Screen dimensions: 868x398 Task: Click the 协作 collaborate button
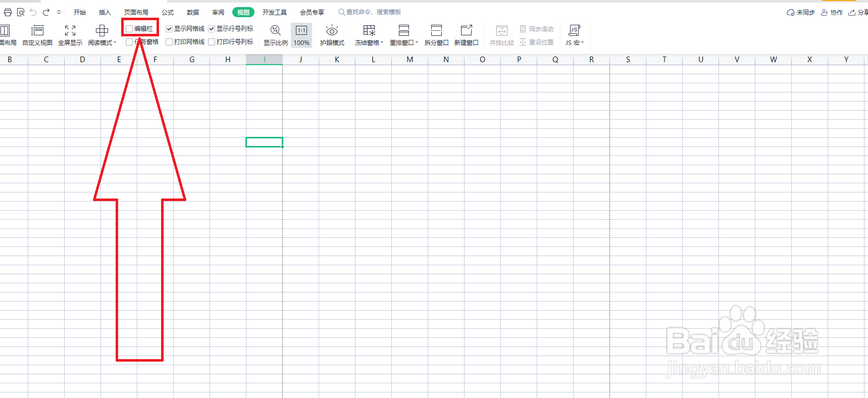[832, 12]
